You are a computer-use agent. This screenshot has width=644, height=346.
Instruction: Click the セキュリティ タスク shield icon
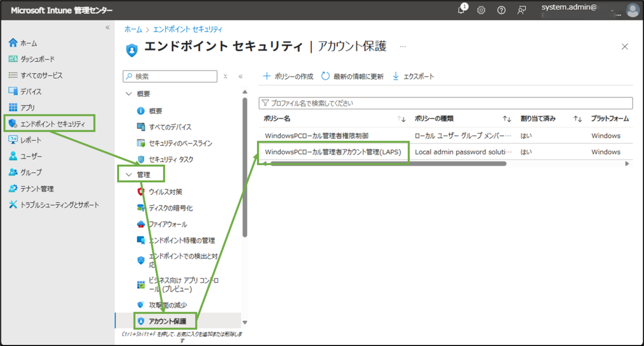(x=141, y=159)
